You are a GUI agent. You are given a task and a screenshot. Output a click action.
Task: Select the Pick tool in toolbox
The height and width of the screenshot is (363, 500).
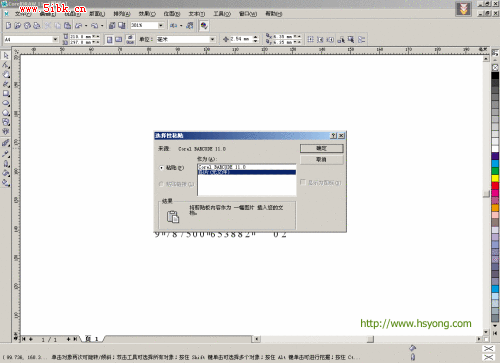click(6, 55)
